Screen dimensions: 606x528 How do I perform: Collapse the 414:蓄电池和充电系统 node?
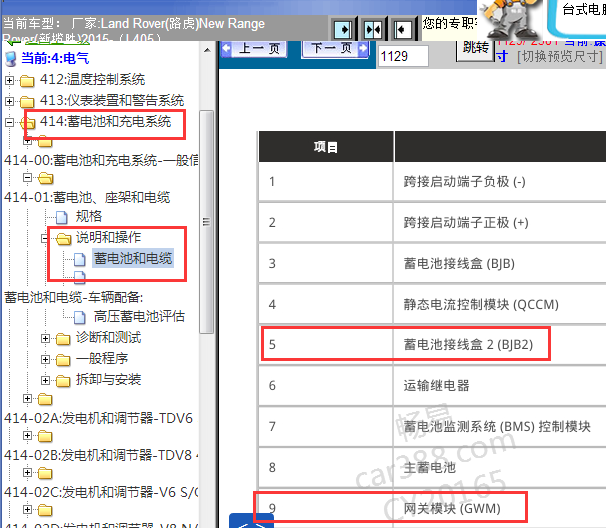point(9,122)
